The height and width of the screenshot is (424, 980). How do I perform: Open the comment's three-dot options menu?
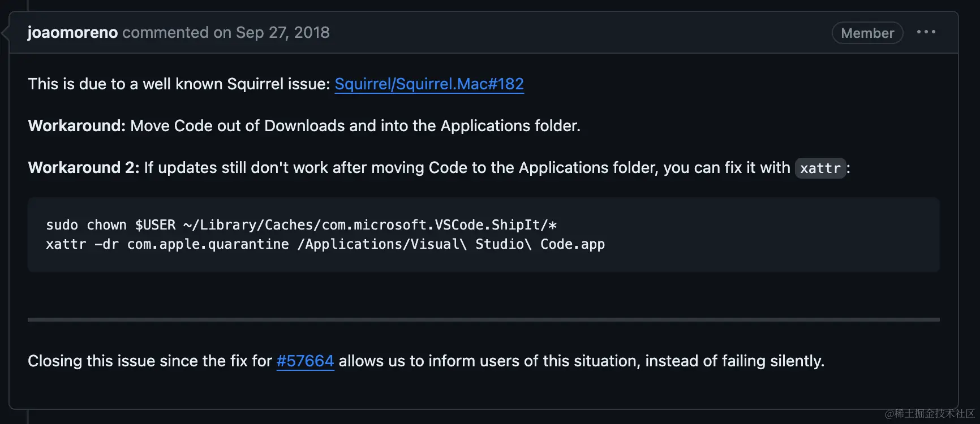[926, 32]
